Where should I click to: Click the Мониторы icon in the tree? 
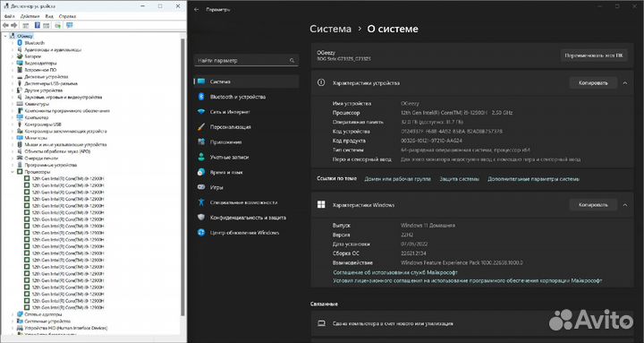[x=20, y=138]
